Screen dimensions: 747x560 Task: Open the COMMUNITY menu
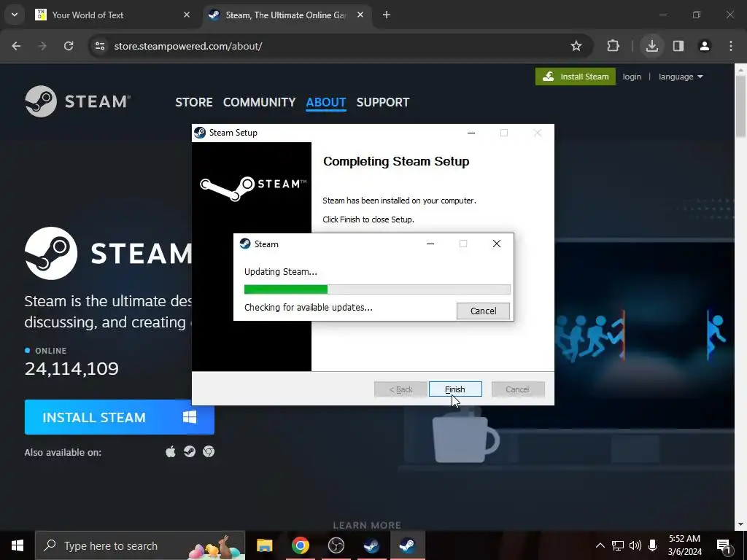click(x=259, y=102)
